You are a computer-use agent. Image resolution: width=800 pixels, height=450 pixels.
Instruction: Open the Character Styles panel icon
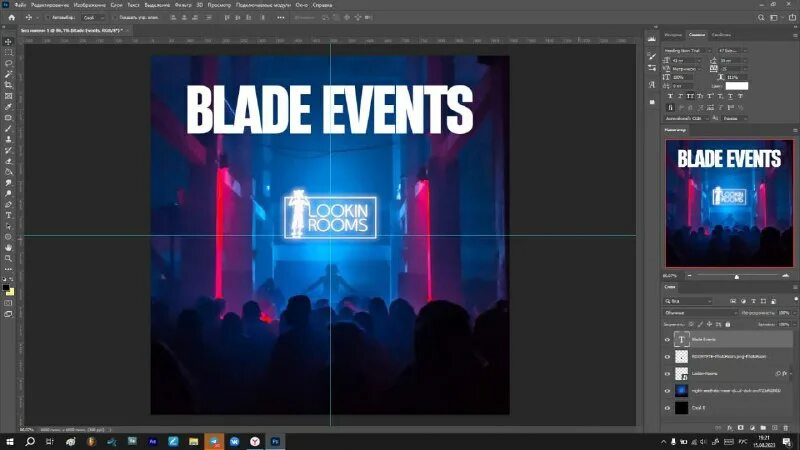pyautogui.click(x=652, y=85)
